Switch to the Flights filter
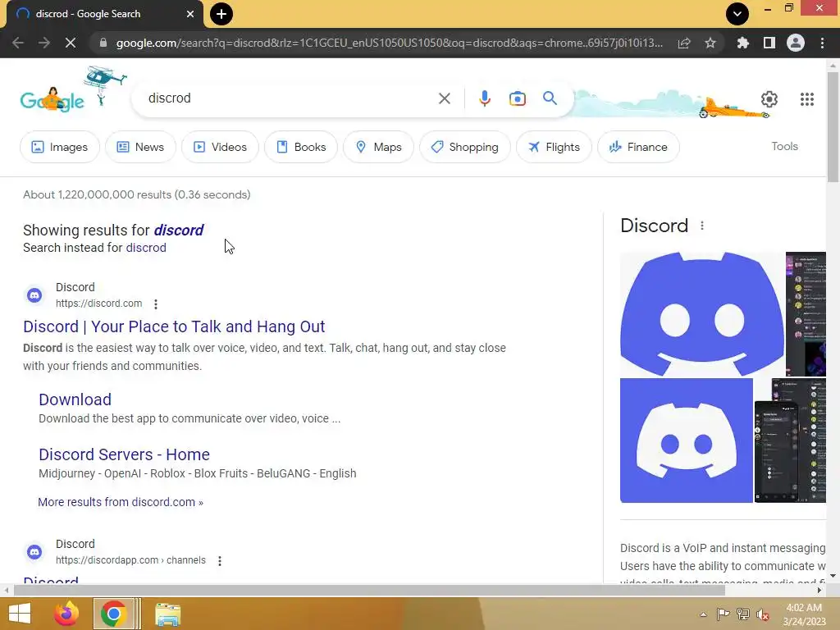The height and width of the screenshot is (630, 840). [554, 147]
